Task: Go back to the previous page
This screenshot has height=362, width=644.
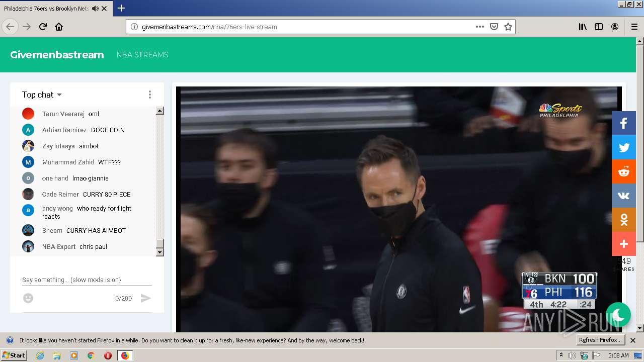Action: pyautogui.click(x=10, y=27)
